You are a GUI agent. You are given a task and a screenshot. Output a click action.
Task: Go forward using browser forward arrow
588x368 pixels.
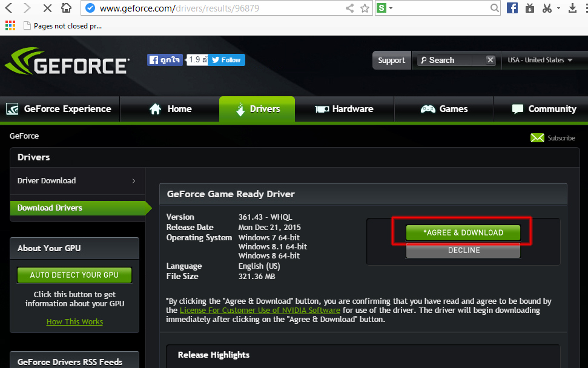[x=27, y=8]
